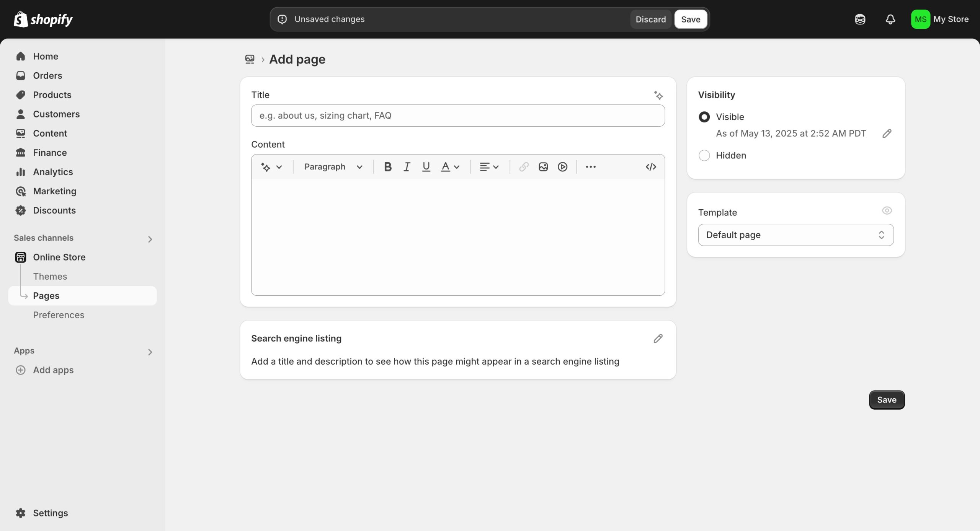Image resolution: width=980 pixels, height=531 pixels.
Task: Insert video using play icon
Action: pos(562,167)
